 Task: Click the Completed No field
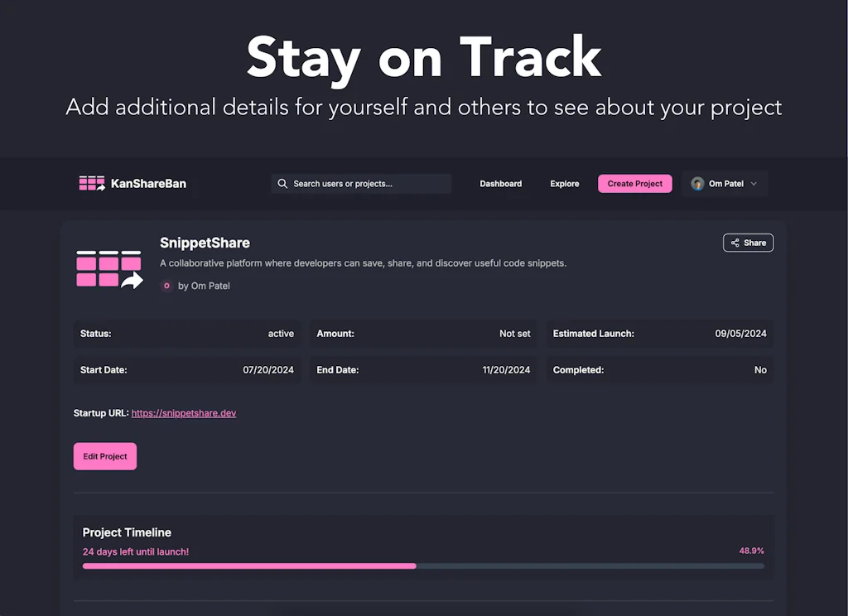(x=660, y=370)
